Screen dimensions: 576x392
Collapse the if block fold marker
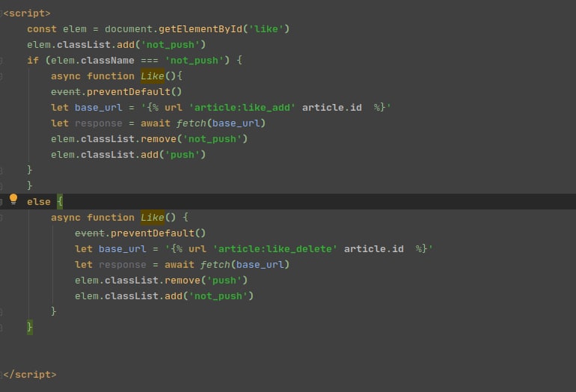tap(1, 61)
